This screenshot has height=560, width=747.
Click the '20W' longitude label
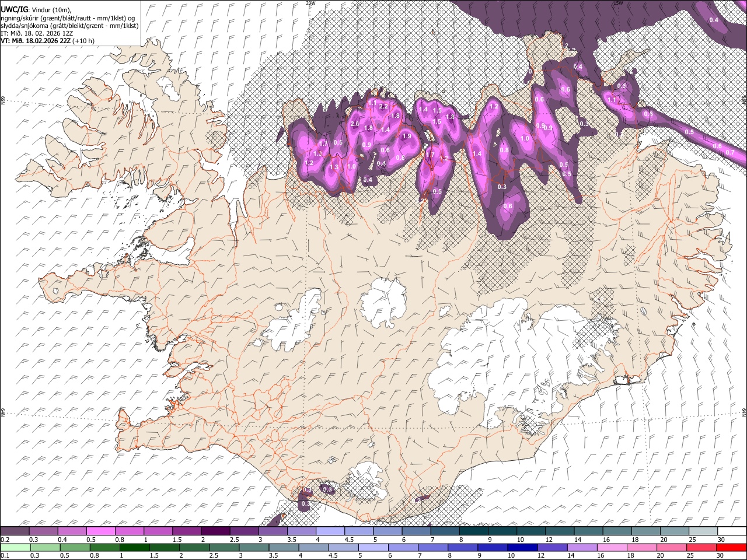310,3
